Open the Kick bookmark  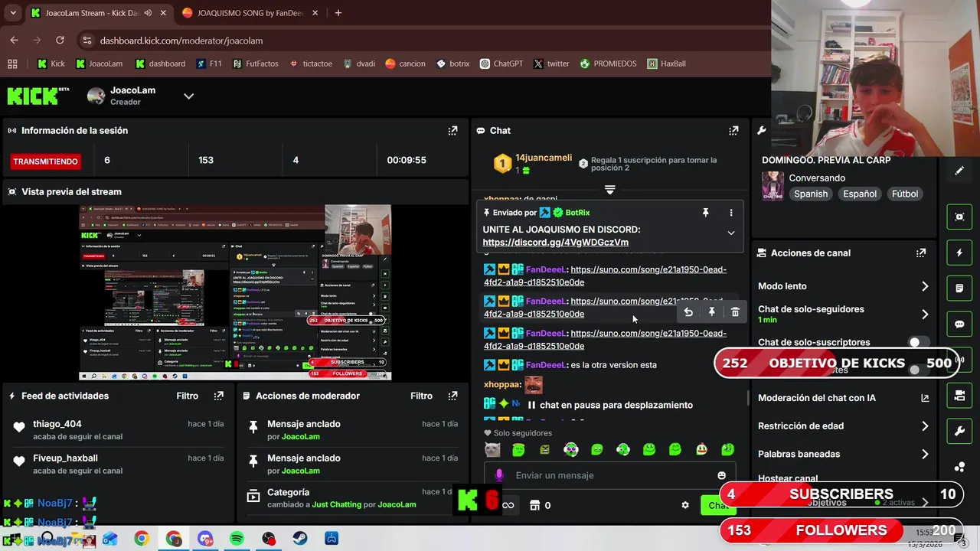(51, 64)
